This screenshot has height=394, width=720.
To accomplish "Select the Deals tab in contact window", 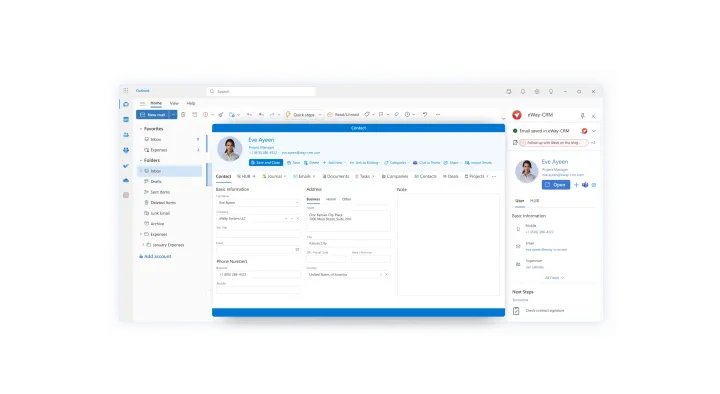I will point(450,176).
